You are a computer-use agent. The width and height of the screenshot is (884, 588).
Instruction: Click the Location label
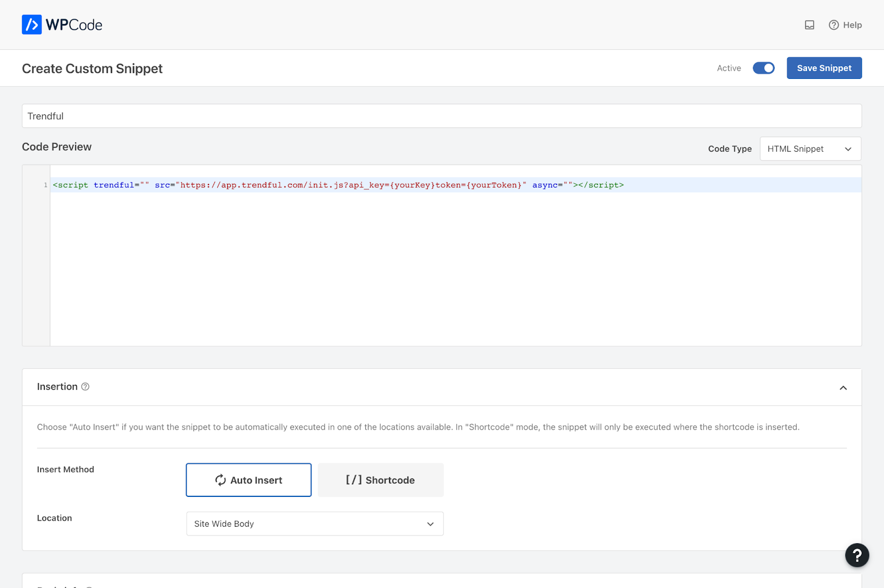(x=55, y=518)
